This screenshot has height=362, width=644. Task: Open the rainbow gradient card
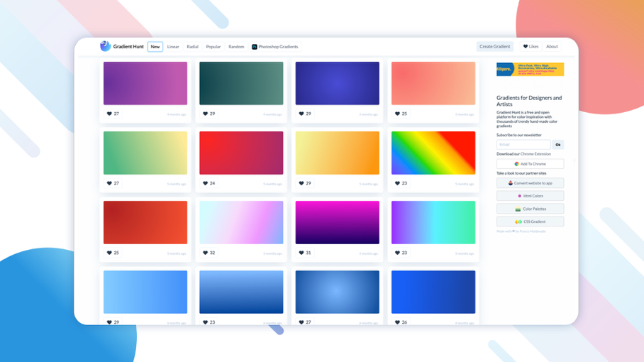tap(433, 153)
